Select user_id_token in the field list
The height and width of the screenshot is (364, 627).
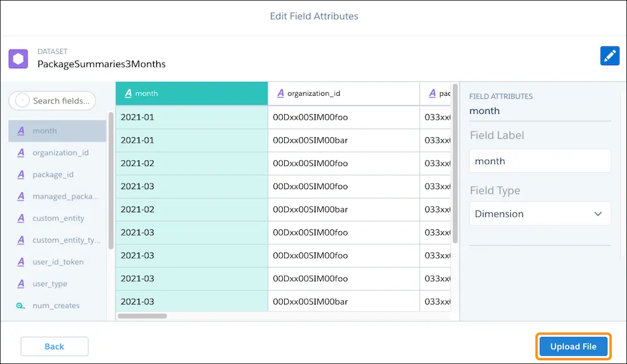[57, 262]
